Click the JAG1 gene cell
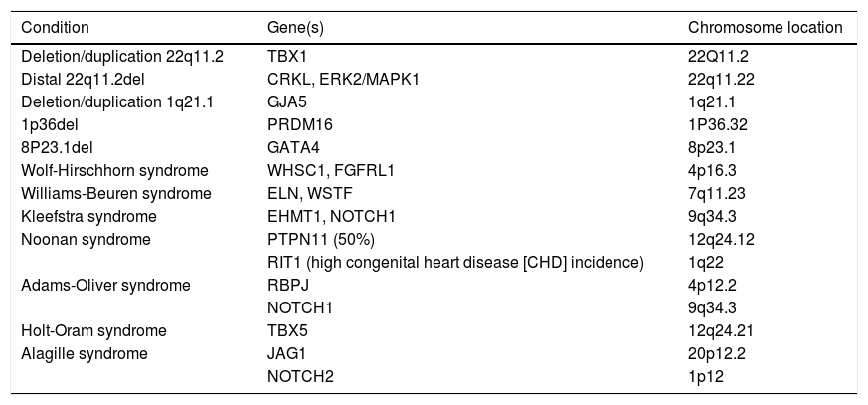The width and height of the screenshot is (868, 405). pos(287,353)
